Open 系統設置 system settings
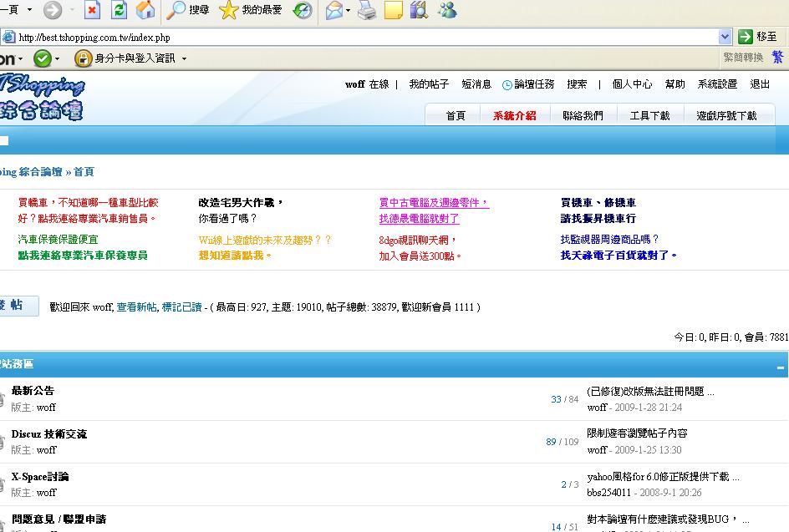The width and height of the screenshot is (789, 532). (x=717, y=84)
